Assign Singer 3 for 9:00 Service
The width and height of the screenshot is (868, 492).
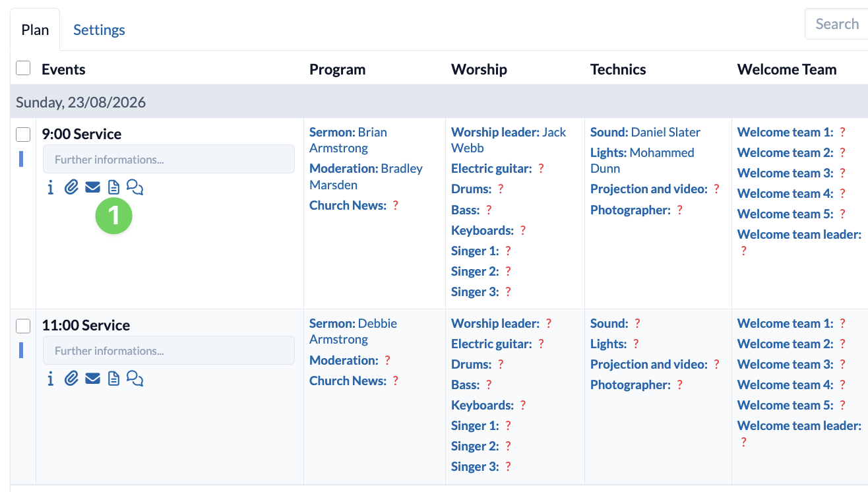[x=481, y=292]
